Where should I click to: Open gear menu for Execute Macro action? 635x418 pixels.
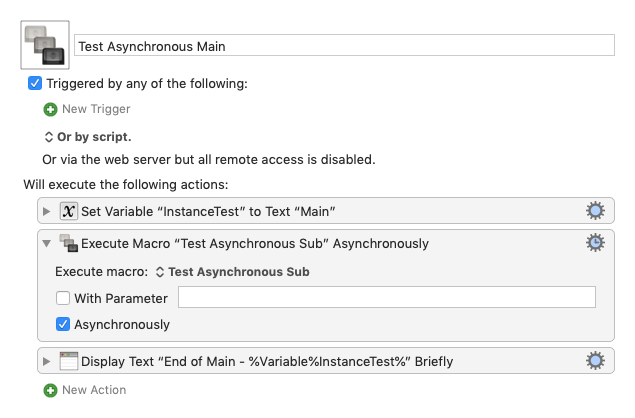(595, 243)
